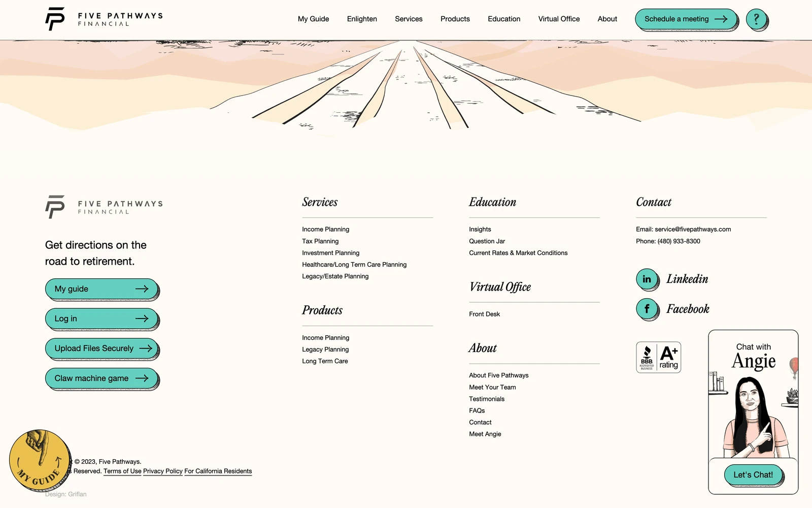Open Current Rates & Market Conditions link
The image size is (812, 508).
point(518,253)
